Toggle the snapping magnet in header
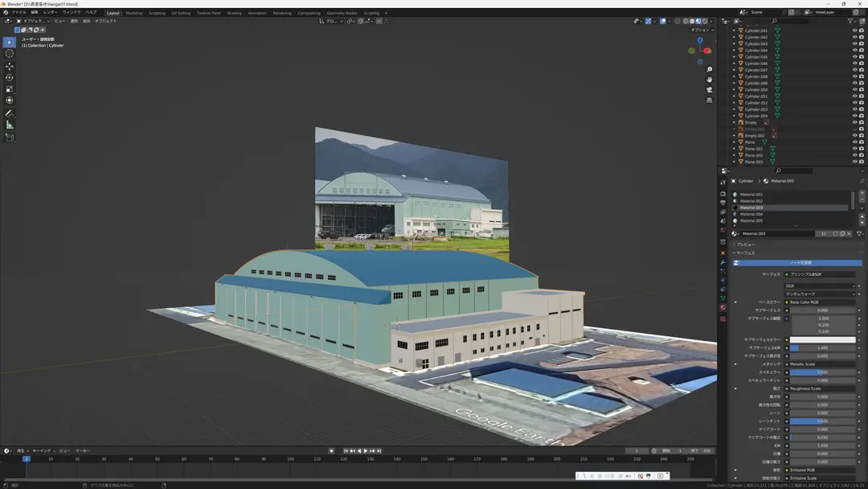The width and height of the screenshot is (868, 489). tap(360, 21)
